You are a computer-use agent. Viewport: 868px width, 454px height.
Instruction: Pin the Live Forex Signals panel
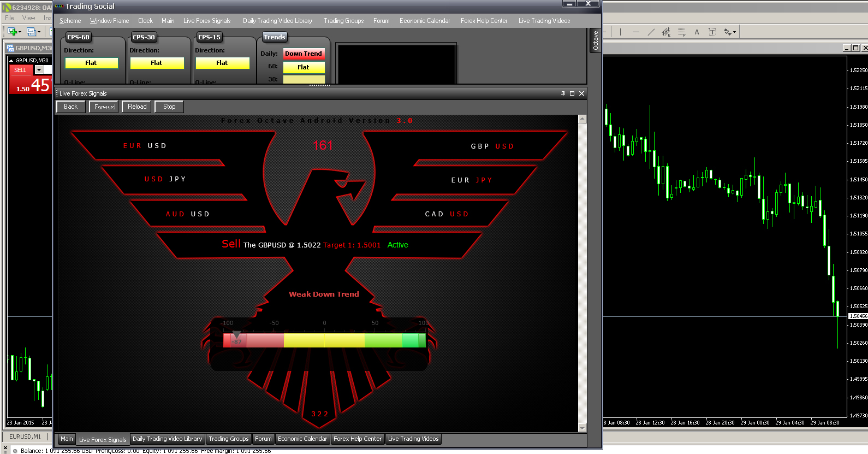point(563,93)
